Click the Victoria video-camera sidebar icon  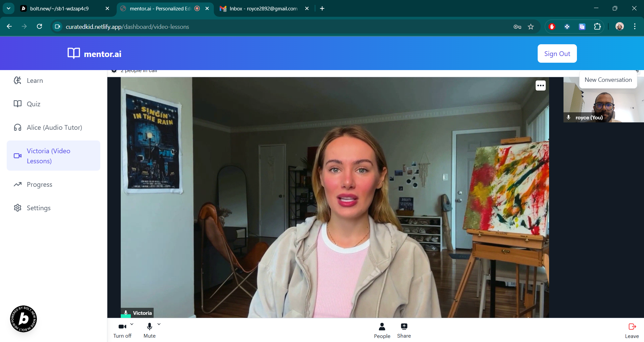pos(17,156)
